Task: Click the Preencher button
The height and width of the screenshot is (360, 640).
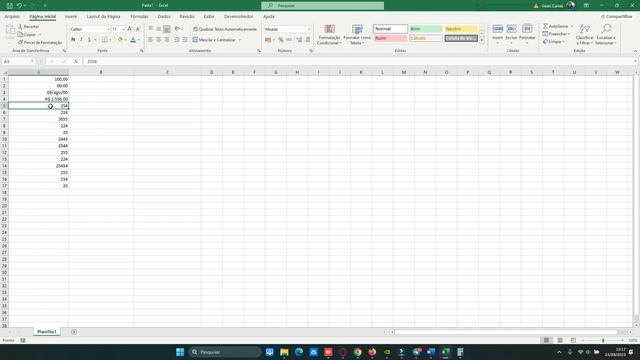Action: tap(556, 34)
